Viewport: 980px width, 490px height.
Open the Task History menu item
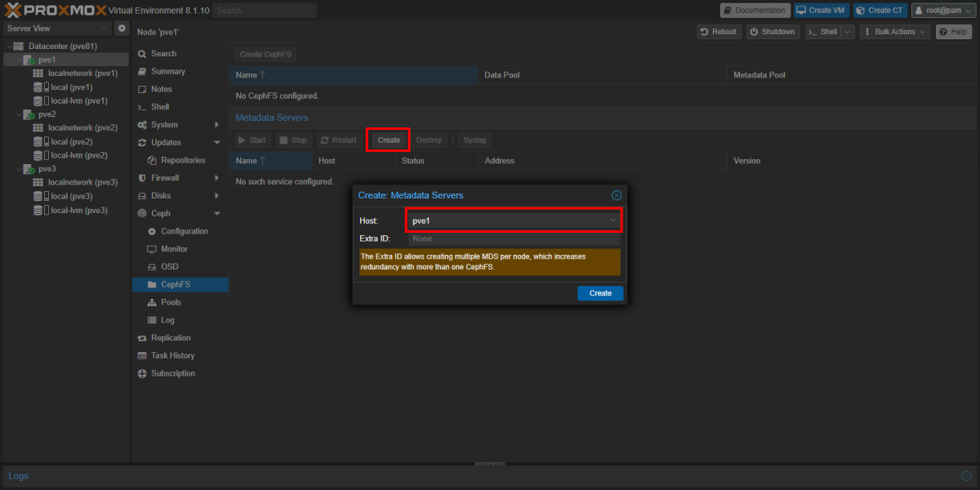(x=173, y=356)
